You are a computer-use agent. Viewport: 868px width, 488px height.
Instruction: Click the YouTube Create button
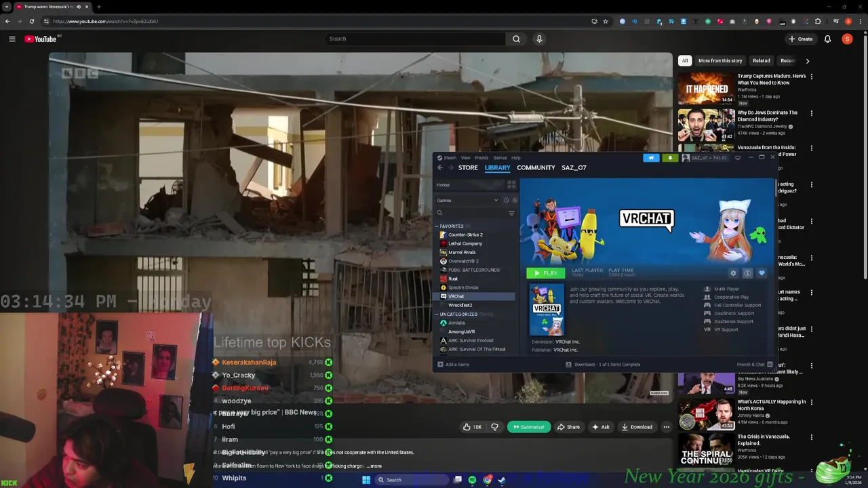pyautogui.click(x=801, y=39)
